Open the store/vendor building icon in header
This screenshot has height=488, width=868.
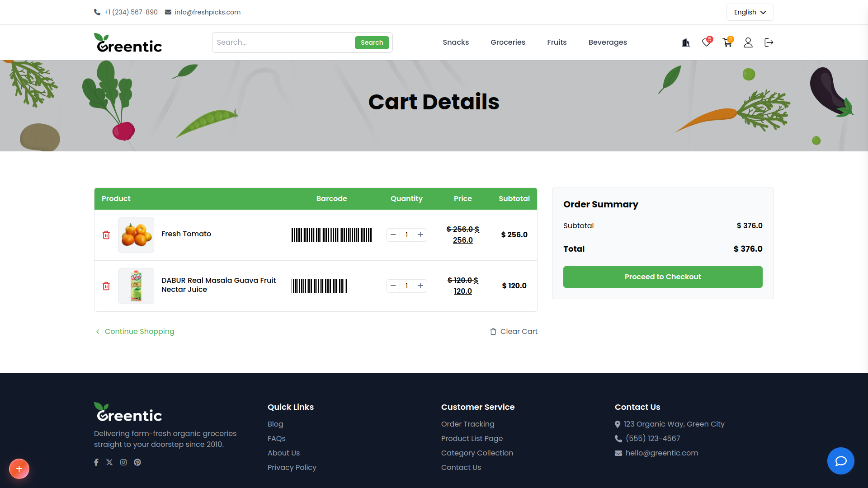(x=686, y=42)
